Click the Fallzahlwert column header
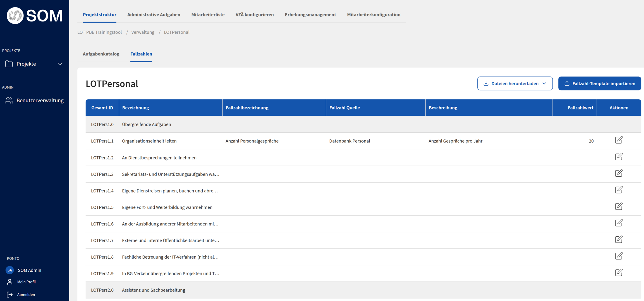The width and height of the screenshot is (644, 301). click(x=580, y=108)
